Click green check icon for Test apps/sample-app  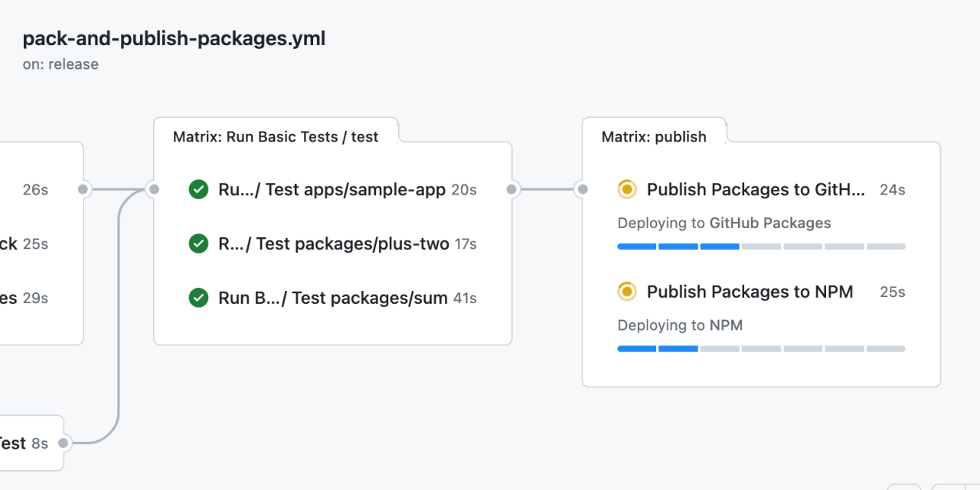tap(198, 189)
